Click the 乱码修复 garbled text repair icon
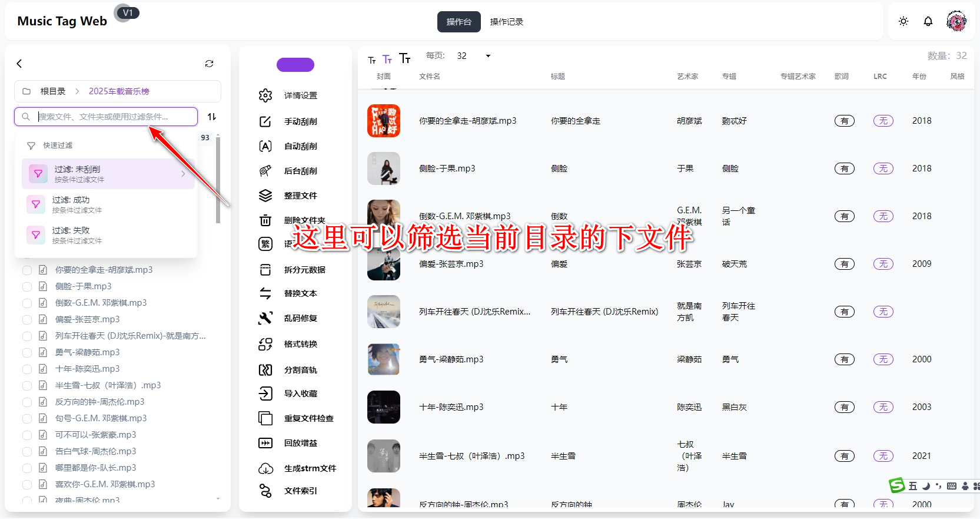980x519 pixels. click(x=265, y=318)
